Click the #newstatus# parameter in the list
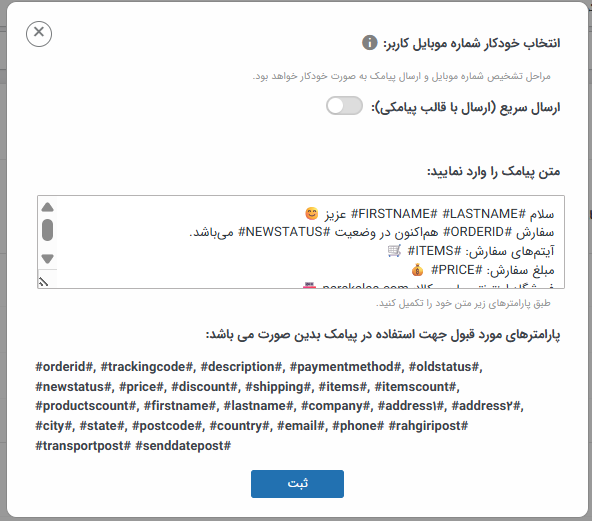Viewport: 592px width, 521px height. 73,387
